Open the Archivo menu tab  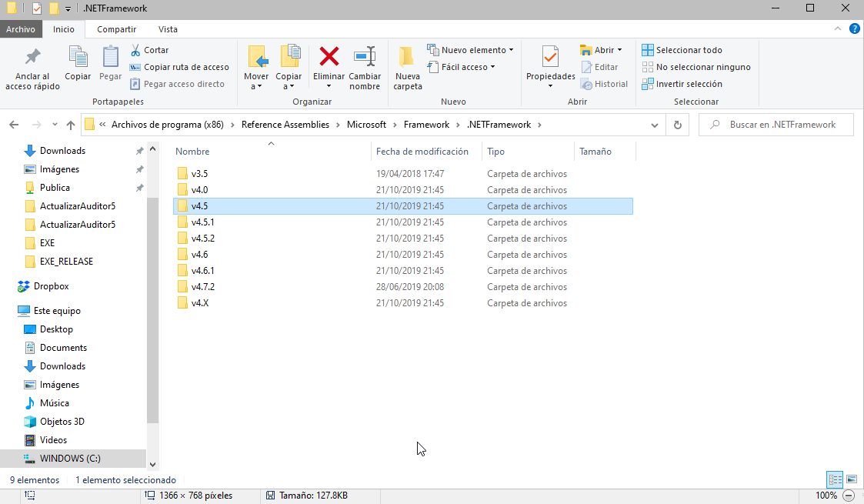point(21,29)
